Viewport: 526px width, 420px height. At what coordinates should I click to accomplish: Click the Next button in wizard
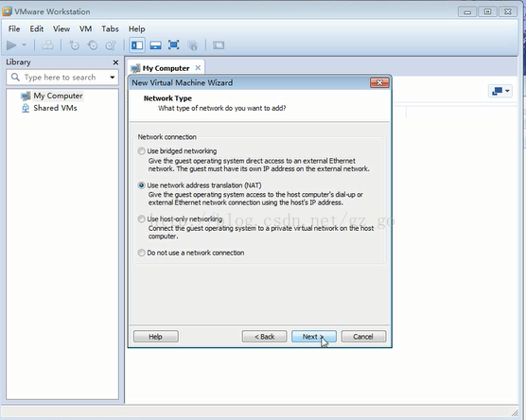(314, 337)
